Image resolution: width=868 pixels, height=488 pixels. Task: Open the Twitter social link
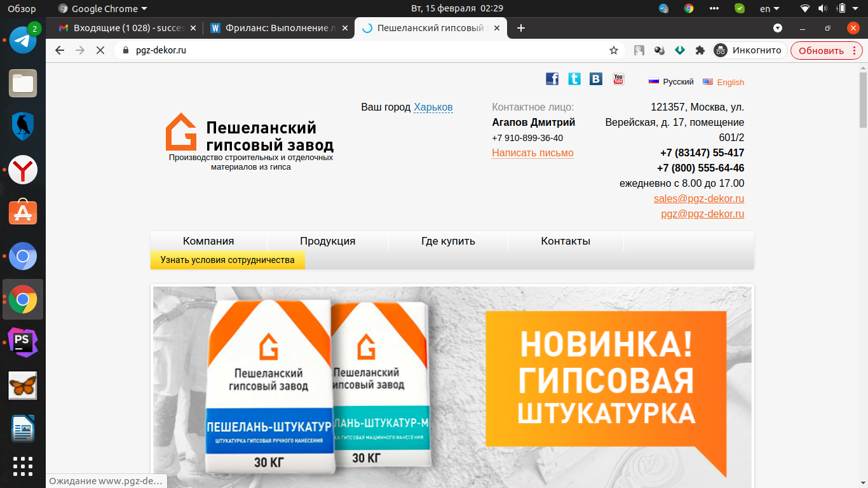(574, 79)
